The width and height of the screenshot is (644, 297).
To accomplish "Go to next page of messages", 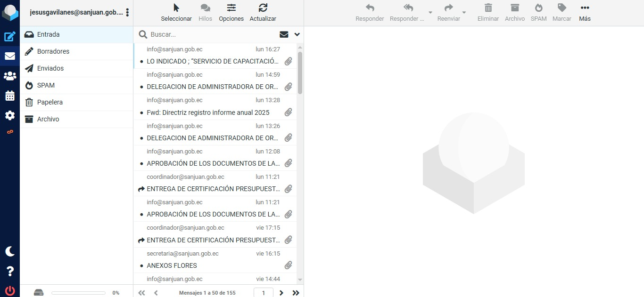I will (x=281, y=293).
